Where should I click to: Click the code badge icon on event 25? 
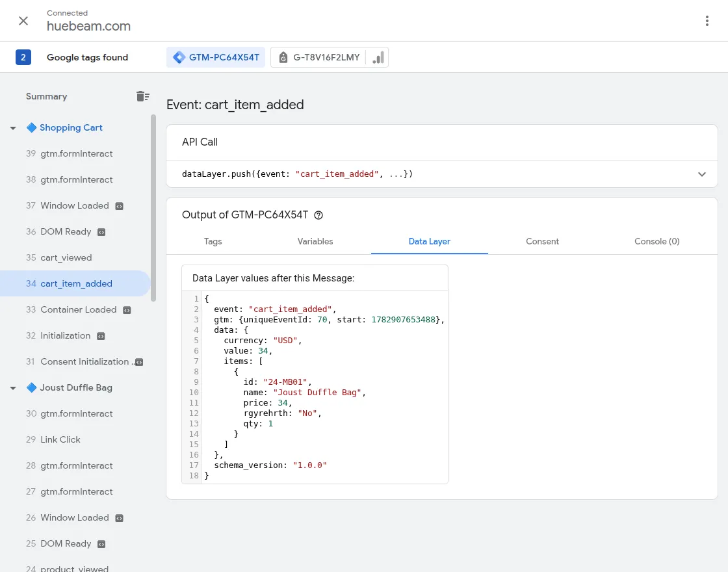point(101,544)
